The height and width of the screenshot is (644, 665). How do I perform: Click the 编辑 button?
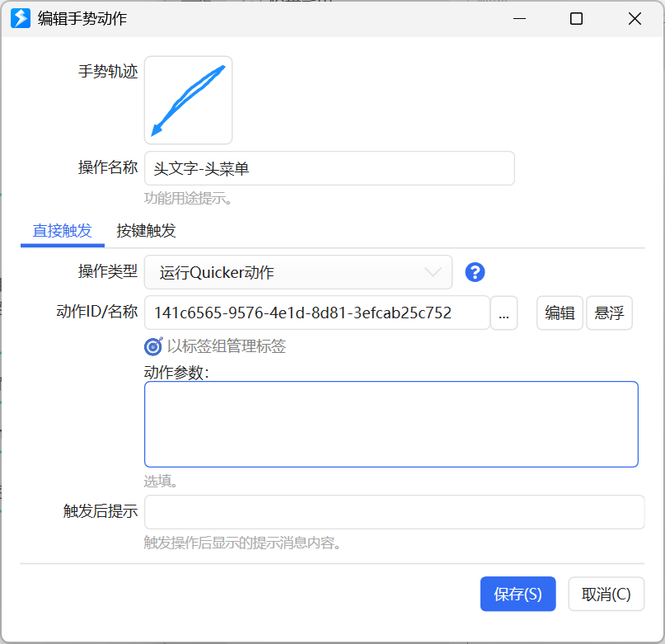tap(560, 313)
